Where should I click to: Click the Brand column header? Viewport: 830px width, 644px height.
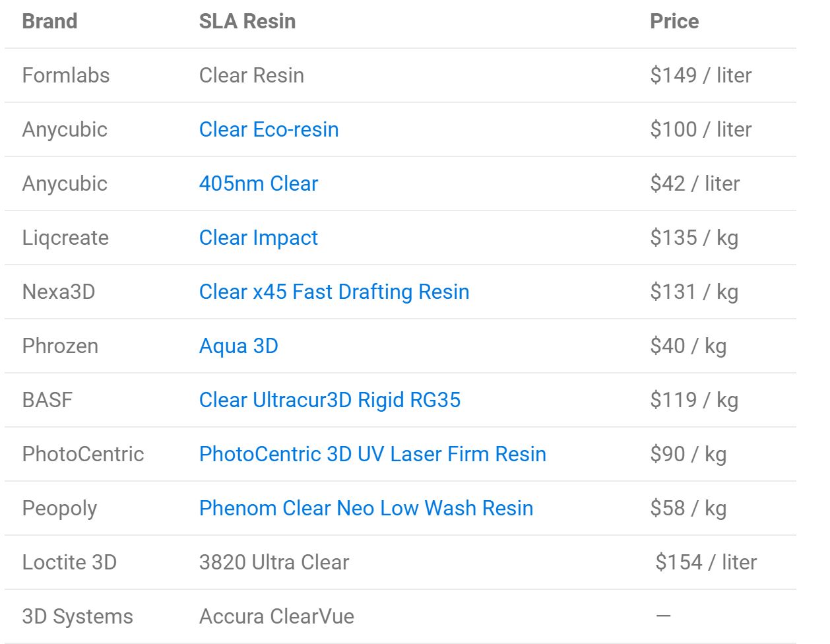click(49, 21)
